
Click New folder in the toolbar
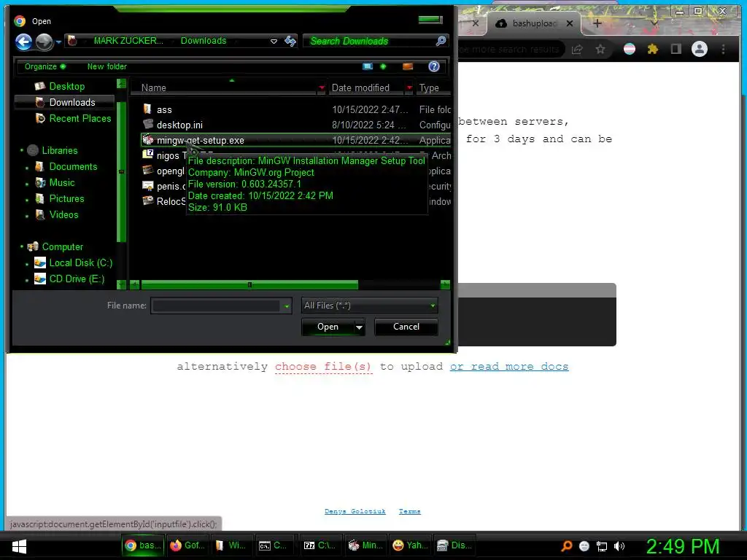107,66
